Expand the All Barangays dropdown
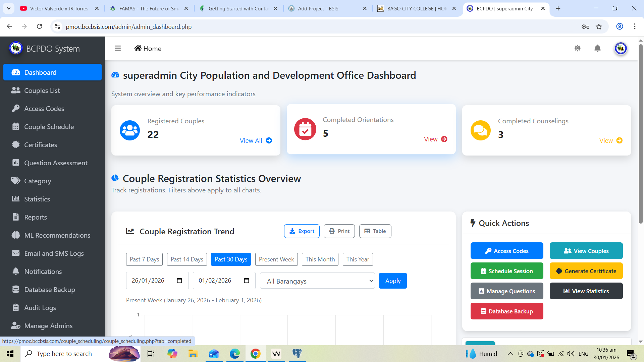 click(x=317, y=281)
